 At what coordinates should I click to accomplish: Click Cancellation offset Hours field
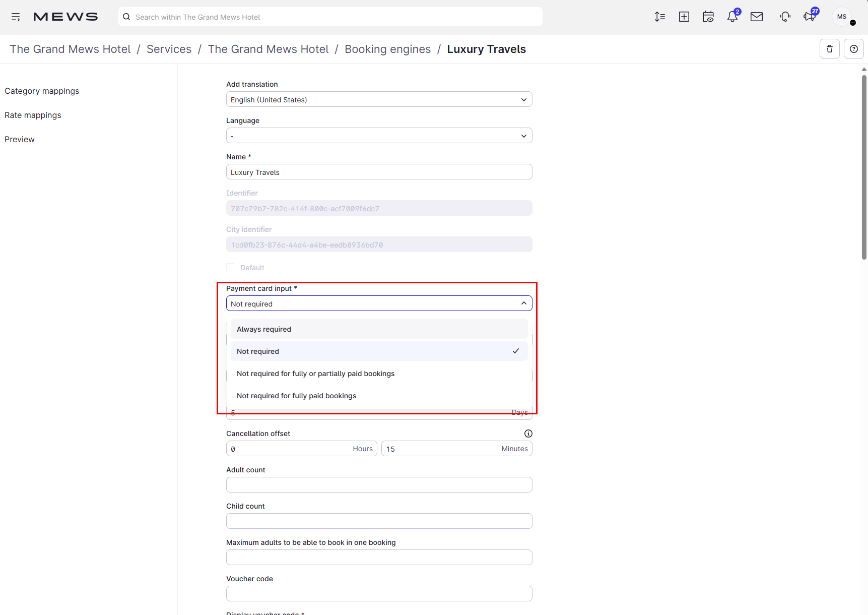302,449
